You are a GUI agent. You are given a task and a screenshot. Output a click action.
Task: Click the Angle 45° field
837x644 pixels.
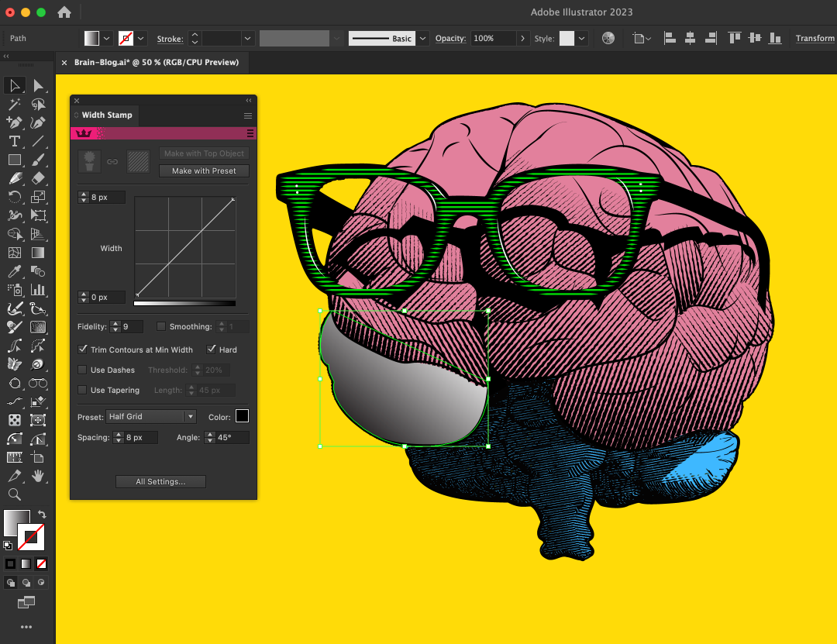click(232, 437)
